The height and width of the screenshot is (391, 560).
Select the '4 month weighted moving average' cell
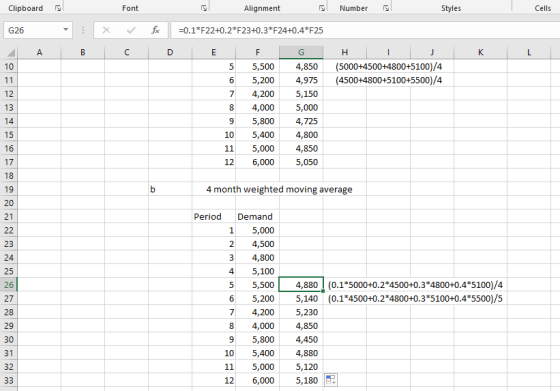(279, 190)
